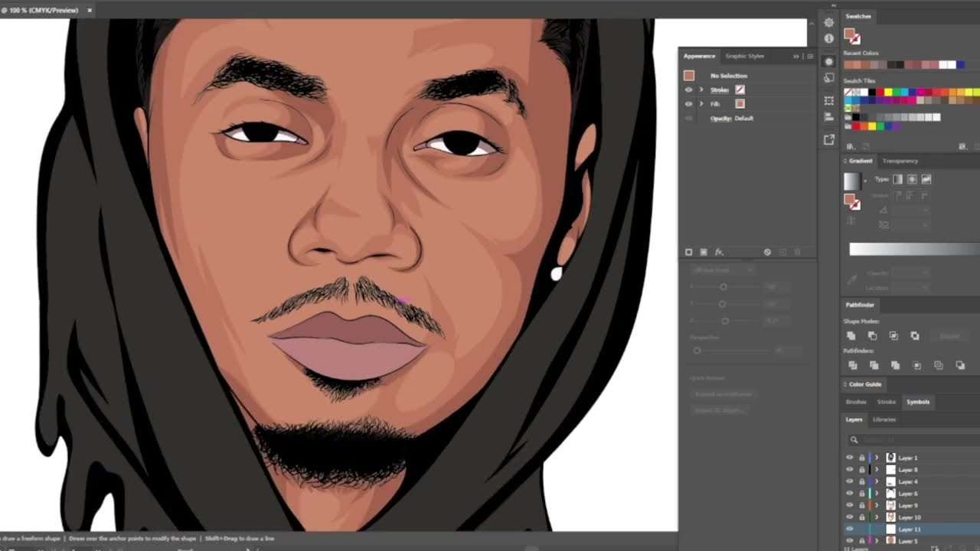Click Exclude shape mode in Pathfinder
This screenshot has width=980, height=551.
915,336
